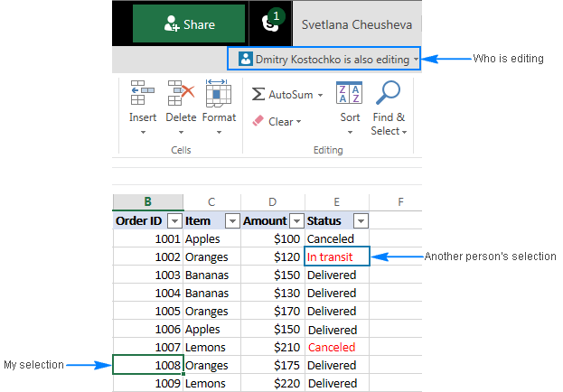Click the Clear eraser icon

pyautogui.click(x=258, y=121)
